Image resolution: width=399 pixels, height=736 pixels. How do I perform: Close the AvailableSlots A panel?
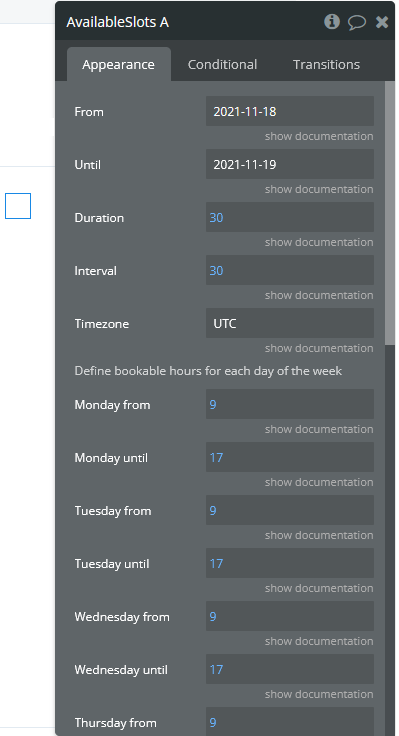click(382, 22)
